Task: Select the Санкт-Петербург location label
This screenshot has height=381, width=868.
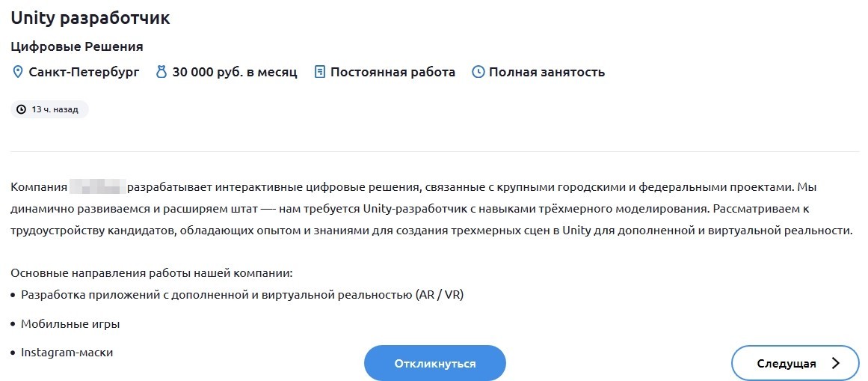Action: 84,73
